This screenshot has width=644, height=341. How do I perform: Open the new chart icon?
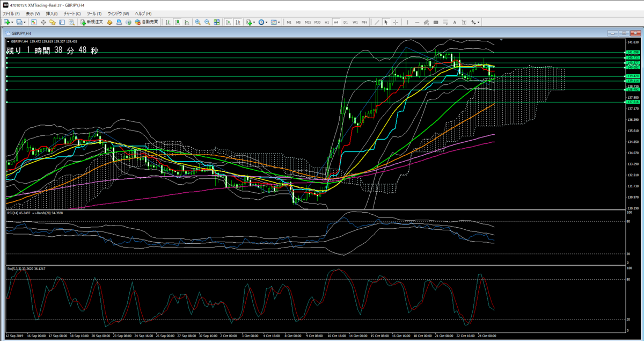(x=7, y=22)
